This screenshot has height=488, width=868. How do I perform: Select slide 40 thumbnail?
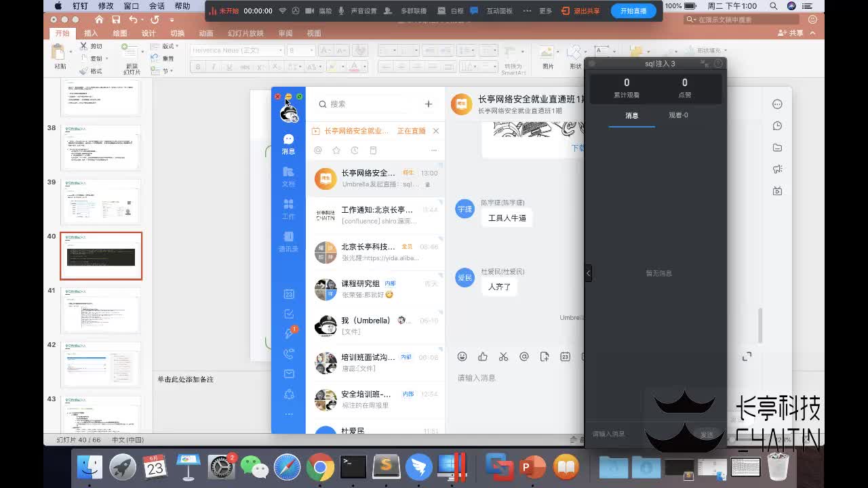coord(101,256)
